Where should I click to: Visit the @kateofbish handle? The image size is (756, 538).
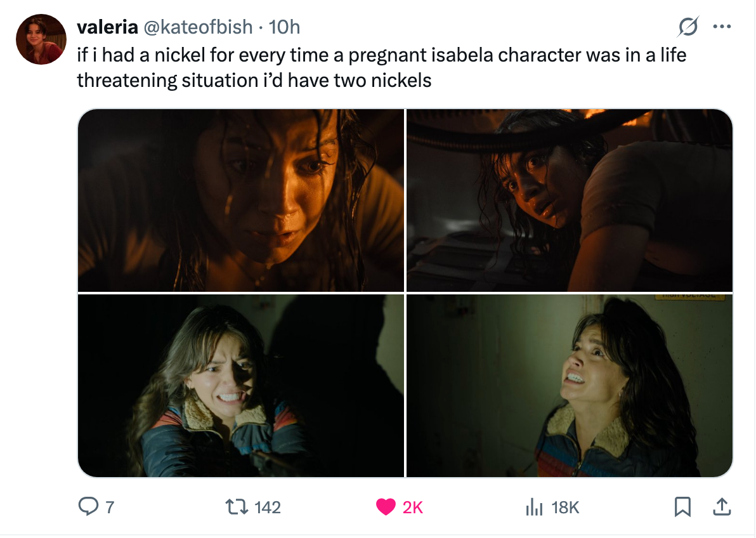click(x=196, y=27)
